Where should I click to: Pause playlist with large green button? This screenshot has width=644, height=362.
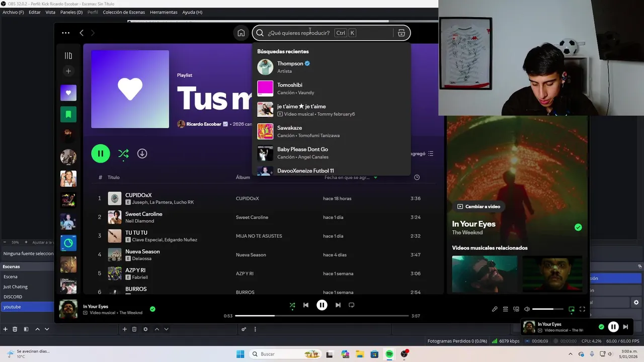tap(101, 153)
